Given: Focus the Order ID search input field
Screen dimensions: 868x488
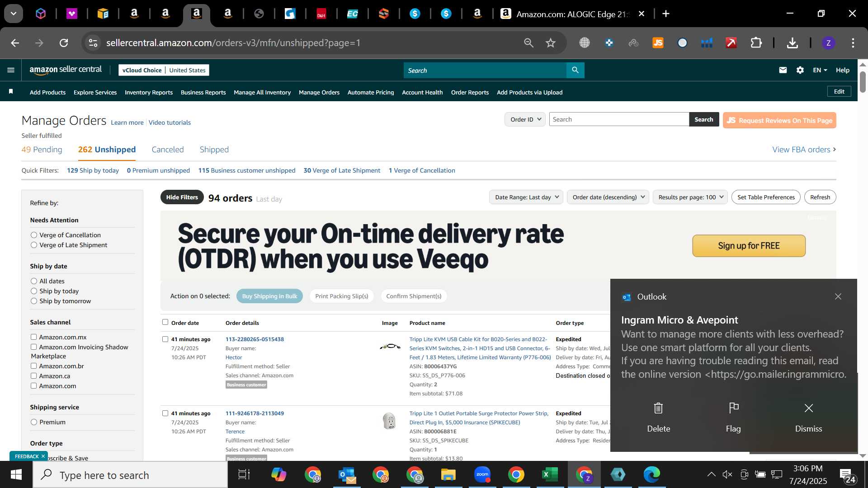Looking at the screenshot, I should click(619, 119).
